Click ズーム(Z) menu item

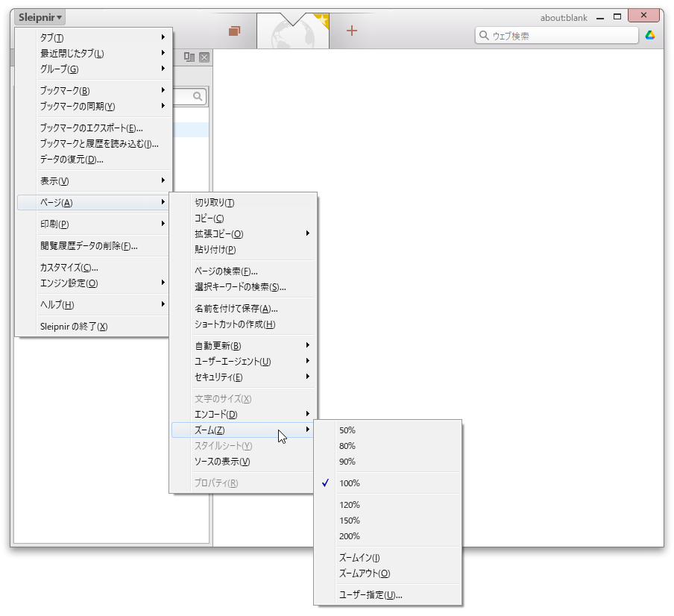243,430
